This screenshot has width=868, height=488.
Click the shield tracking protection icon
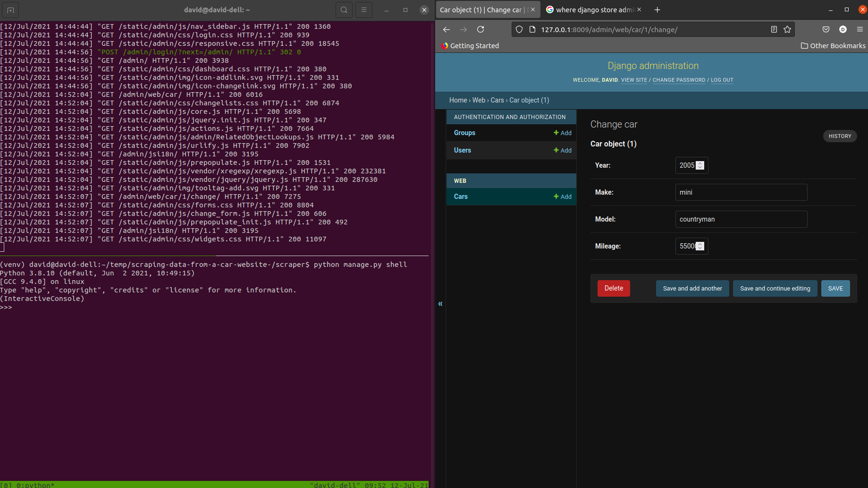[519, 29]
